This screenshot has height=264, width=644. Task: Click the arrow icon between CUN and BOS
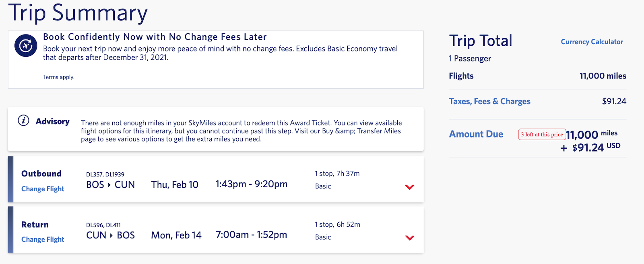pyautogui.click(x=111, y=235)
